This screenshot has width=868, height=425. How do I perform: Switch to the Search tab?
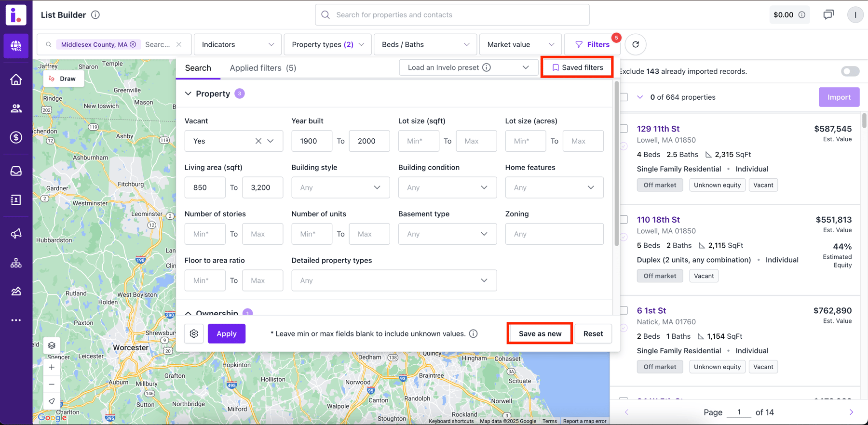click(x=198, y=68)
